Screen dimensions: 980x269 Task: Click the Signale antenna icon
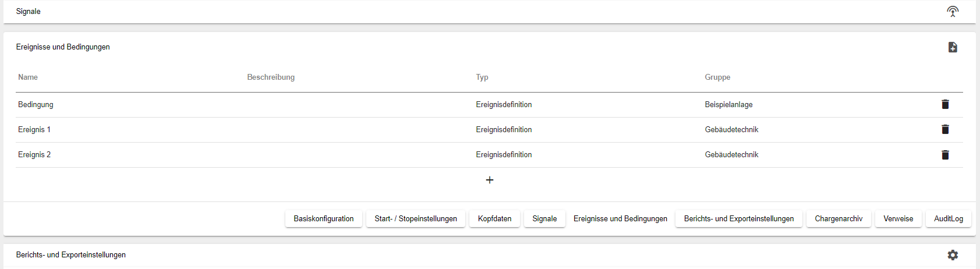[953, 11]
